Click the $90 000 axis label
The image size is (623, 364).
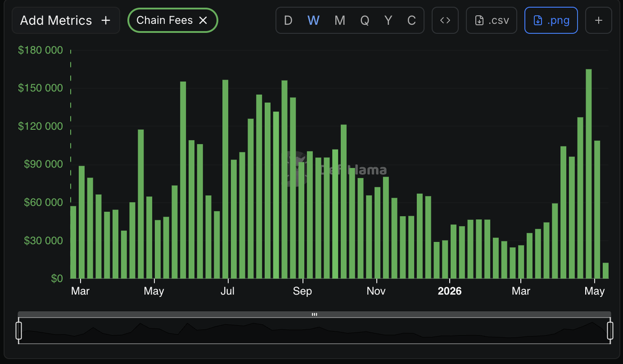tap(43, 164)
